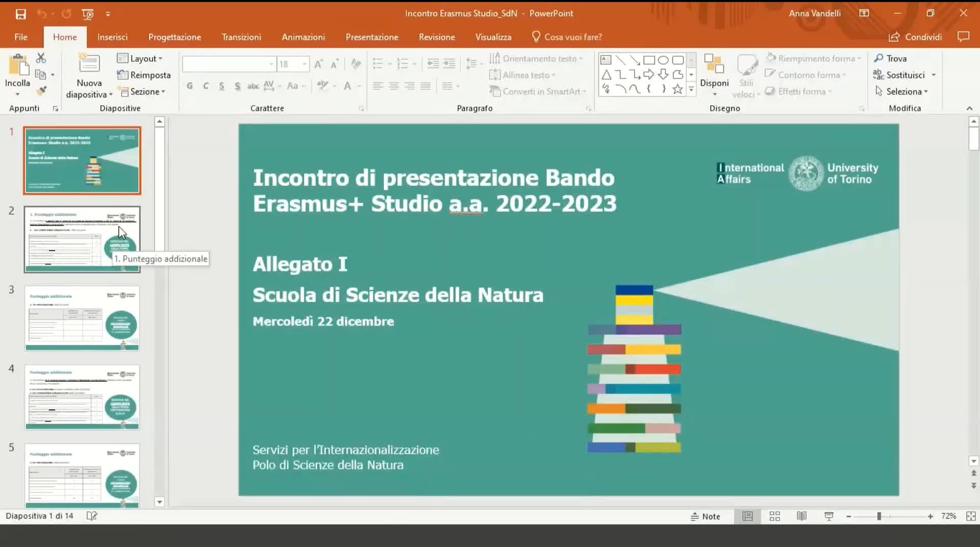Switch to Slide Sorter view in status bar
The width and height of the screenshot is (980, 547).
(x=775, y=516)
